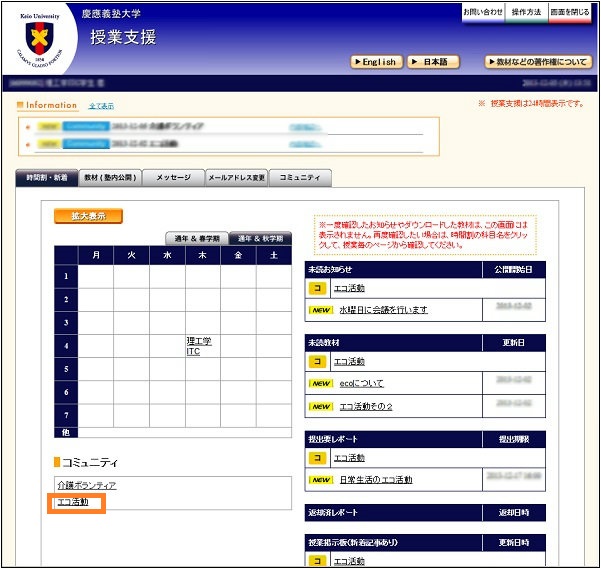Open the 介護ボランティア community link
Viewport: 601px width, 569px height.
[x=86, y=485]
